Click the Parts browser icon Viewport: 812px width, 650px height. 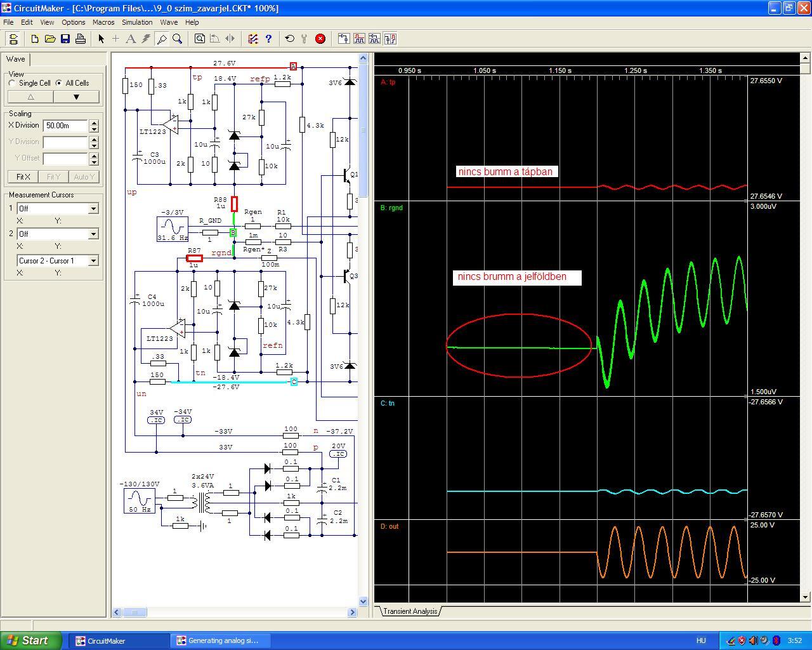(x=374, y=39)
